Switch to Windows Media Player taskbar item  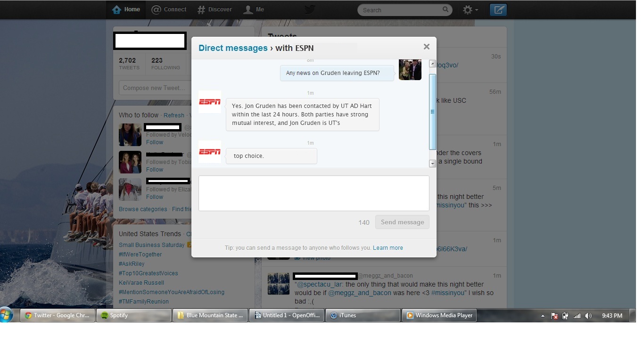coord(439,315)
